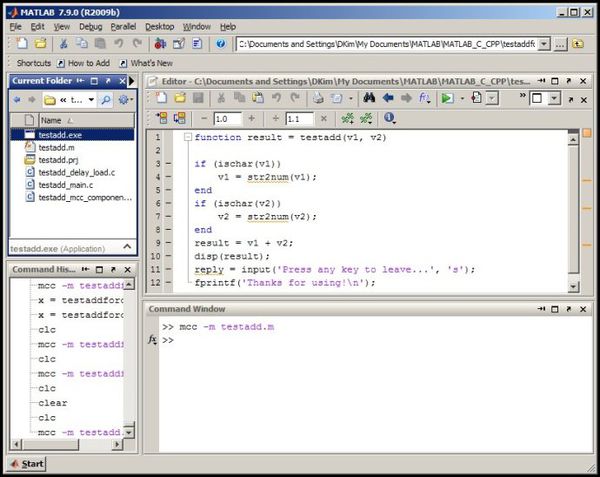Click the blue Help question mark icon
600x477 pixels.
click(220, 44)
